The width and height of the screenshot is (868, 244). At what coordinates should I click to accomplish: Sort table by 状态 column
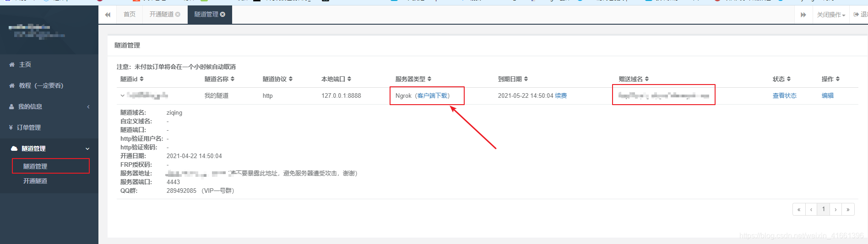click(781, 79)
